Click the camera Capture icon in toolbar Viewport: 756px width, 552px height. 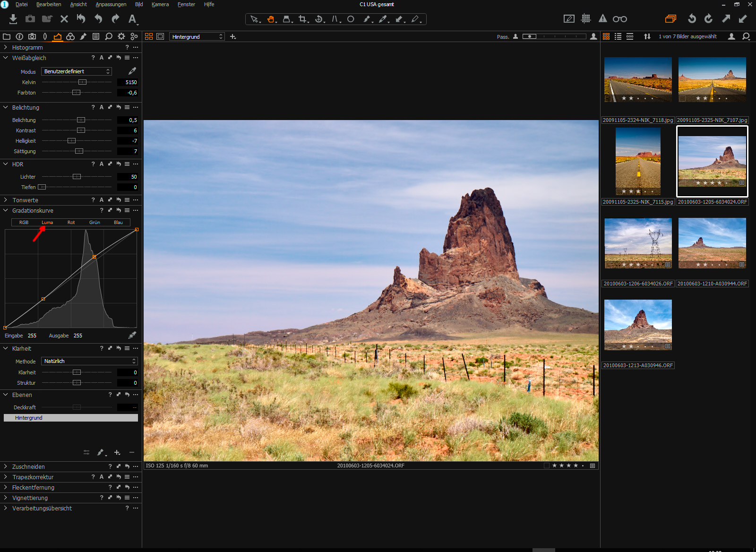click(x=30, y=19)
